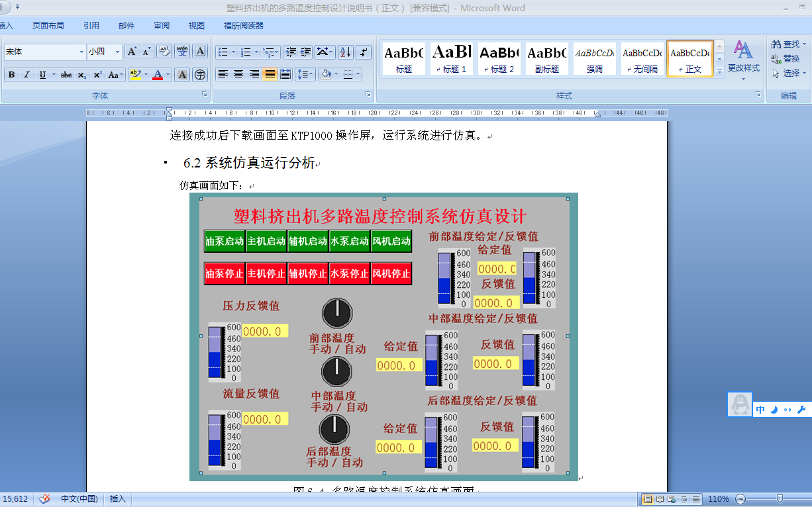Switch to the 视图 ribbon tab
Image resolution: width=812 pixels, height=507 pixels.
[195, 24]
